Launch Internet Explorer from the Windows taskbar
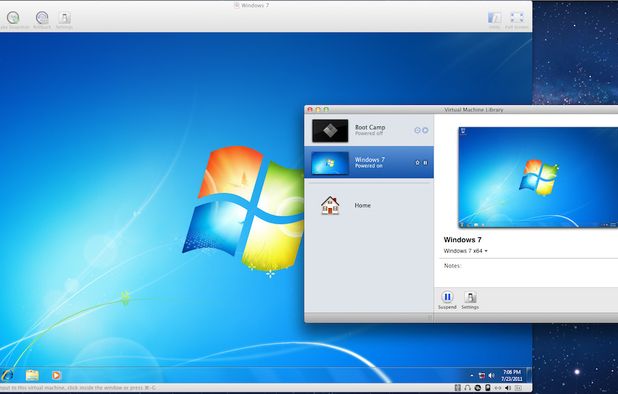The height and width of the screenshot is (394, 618). point(7,375)
